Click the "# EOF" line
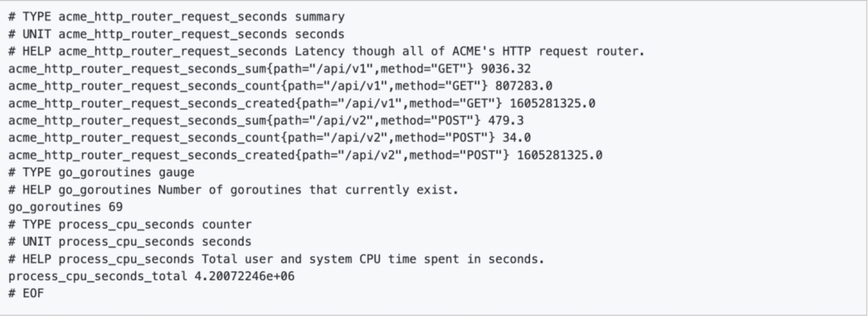868x316 pixels. 26,294
